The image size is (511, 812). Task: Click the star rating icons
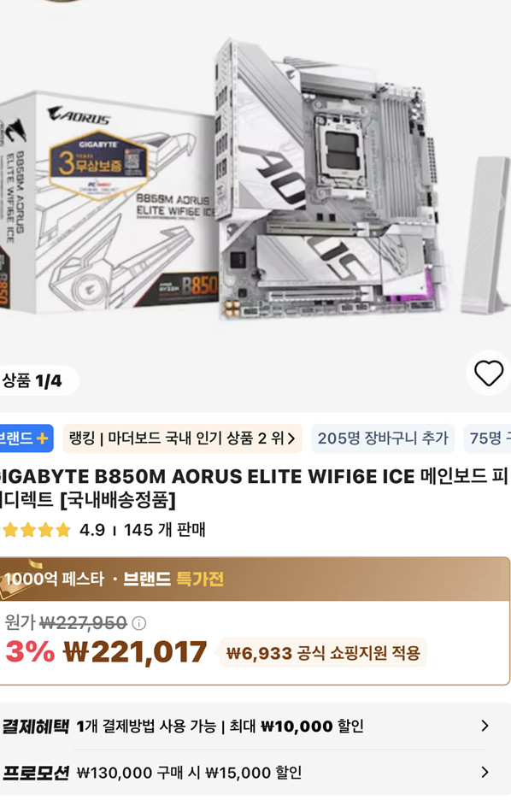36,530
